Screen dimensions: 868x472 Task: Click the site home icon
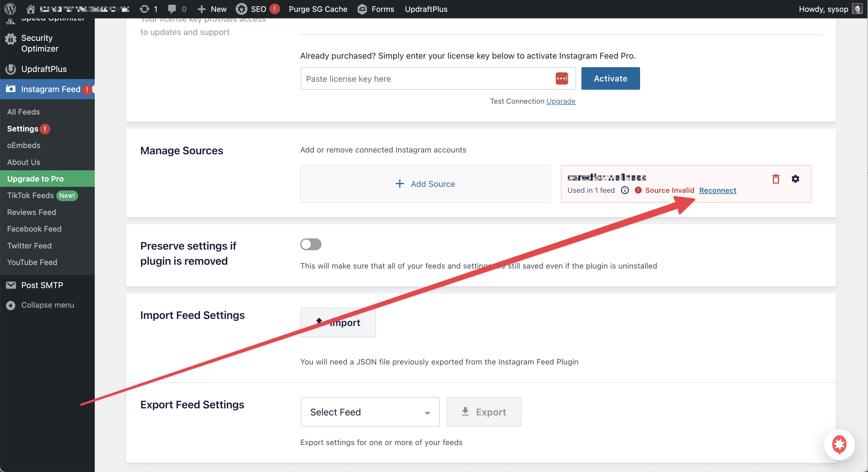tap(31, 9)
